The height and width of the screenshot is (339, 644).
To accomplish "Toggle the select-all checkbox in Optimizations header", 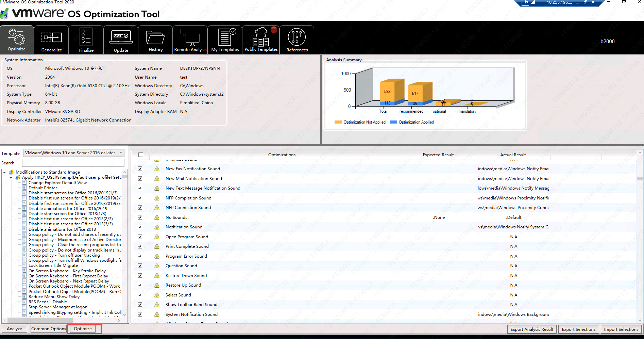I will tap(141, 154).
